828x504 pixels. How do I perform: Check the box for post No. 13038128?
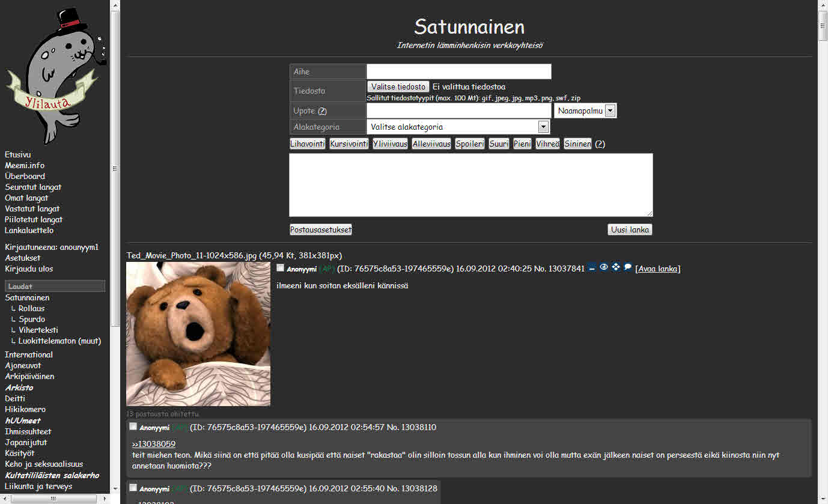pyautogui.click(x=133, y=488)
